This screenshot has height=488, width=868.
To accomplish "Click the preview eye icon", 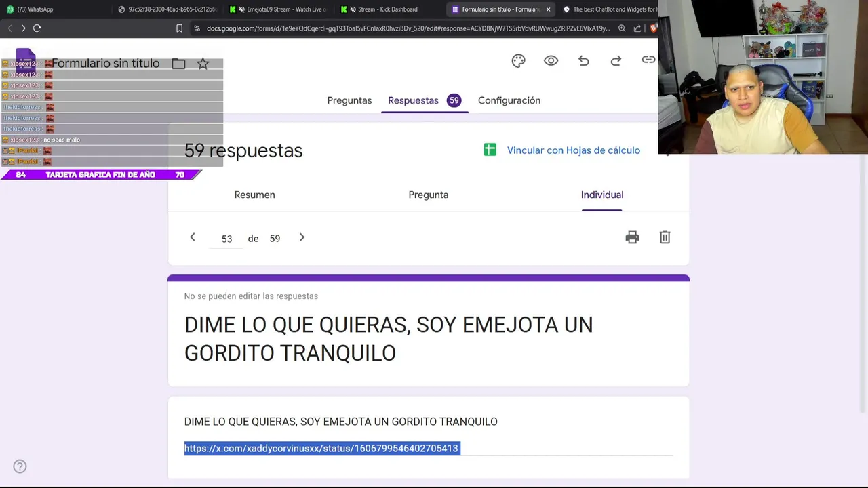I will [x=551, y=61].
